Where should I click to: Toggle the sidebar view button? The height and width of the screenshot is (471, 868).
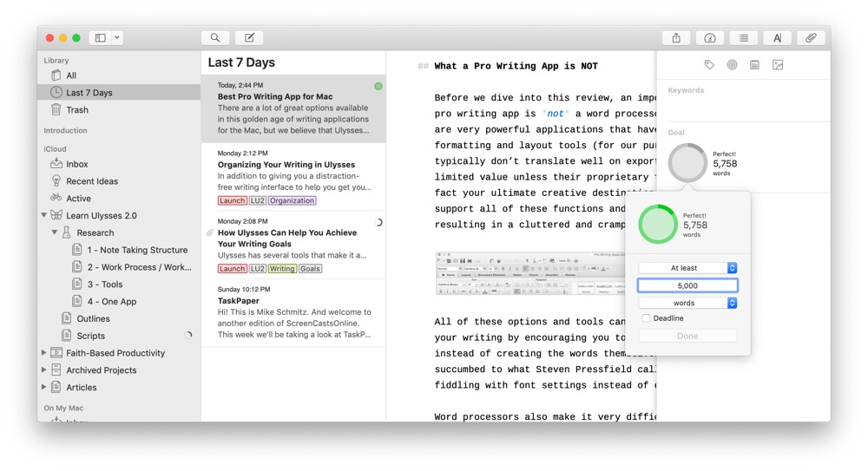[x=100, y=37]
